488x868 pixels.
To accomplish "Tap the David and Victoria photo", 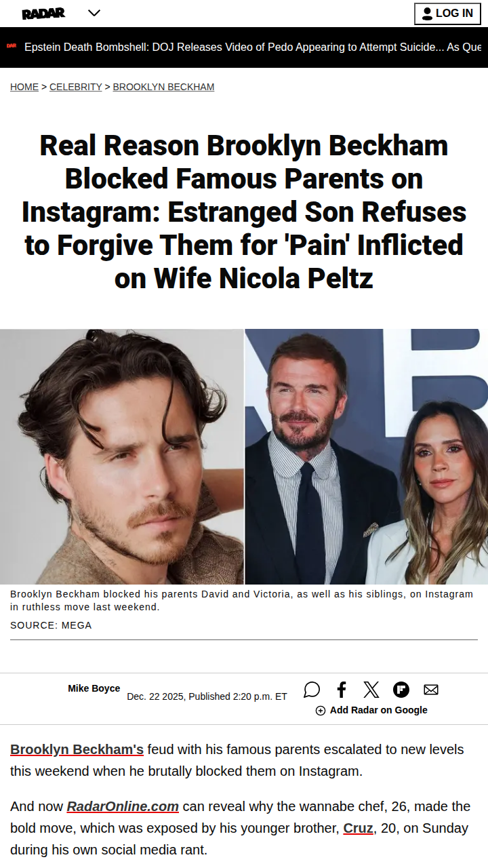I will (x=367, y=456).
